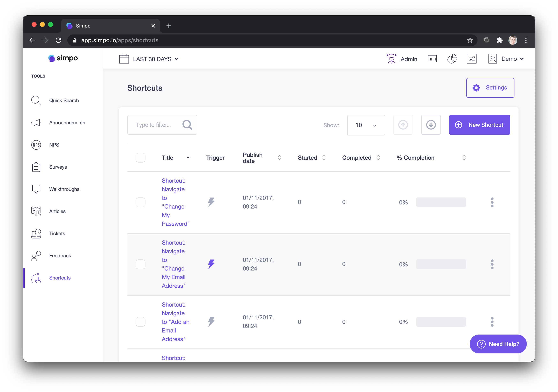558x392 pixels.
Task: Open the pie chart reports icon
Action: [452, 59]
